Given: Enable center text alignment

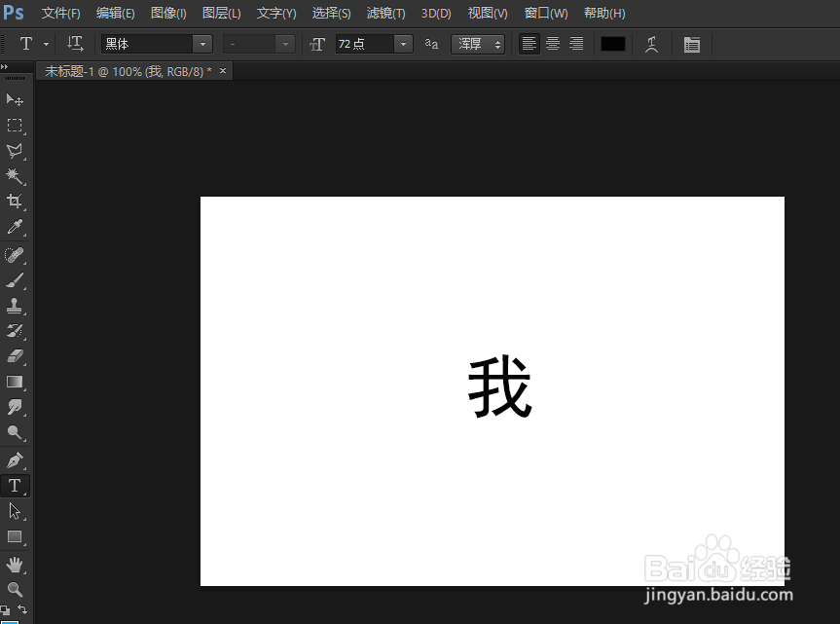Looking at the screenshot, I should [552, 44].
